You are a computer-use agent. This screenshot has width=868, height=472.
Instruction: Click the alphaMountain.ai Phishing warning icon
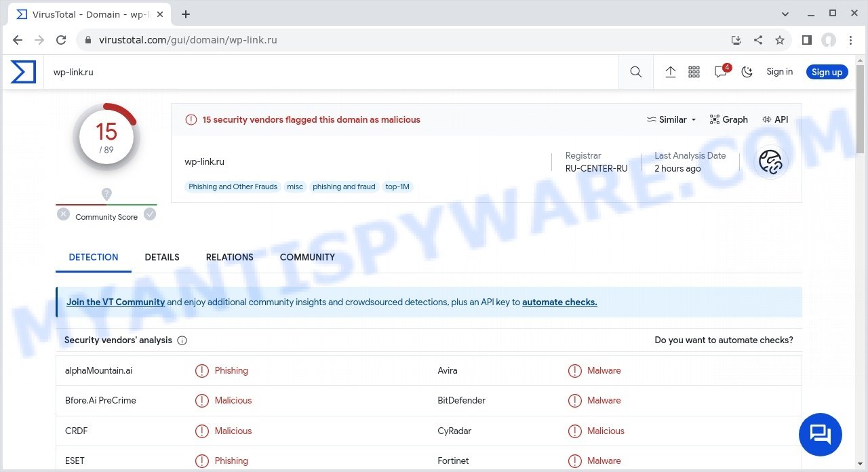(x=202, y=371)
